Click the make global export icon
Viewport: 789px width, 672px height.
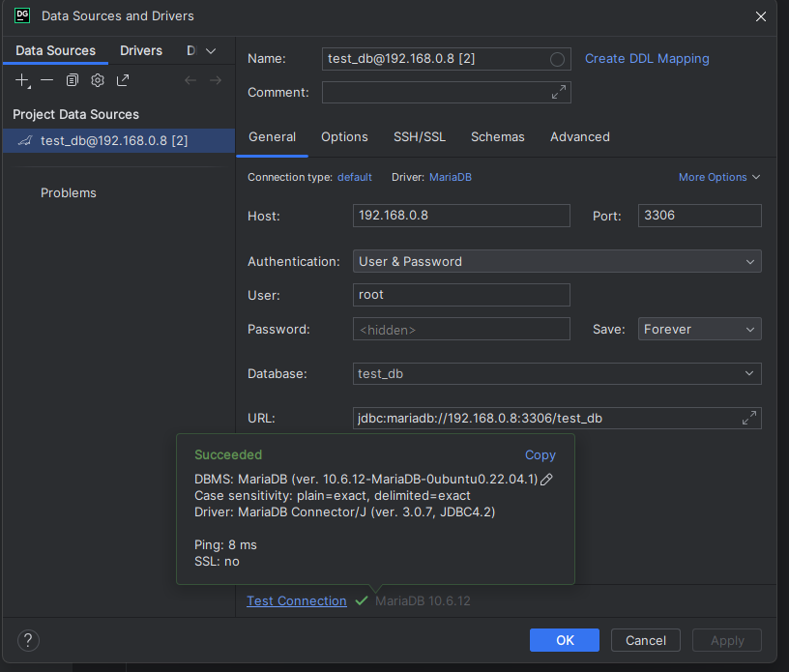[x=123, y=80]
